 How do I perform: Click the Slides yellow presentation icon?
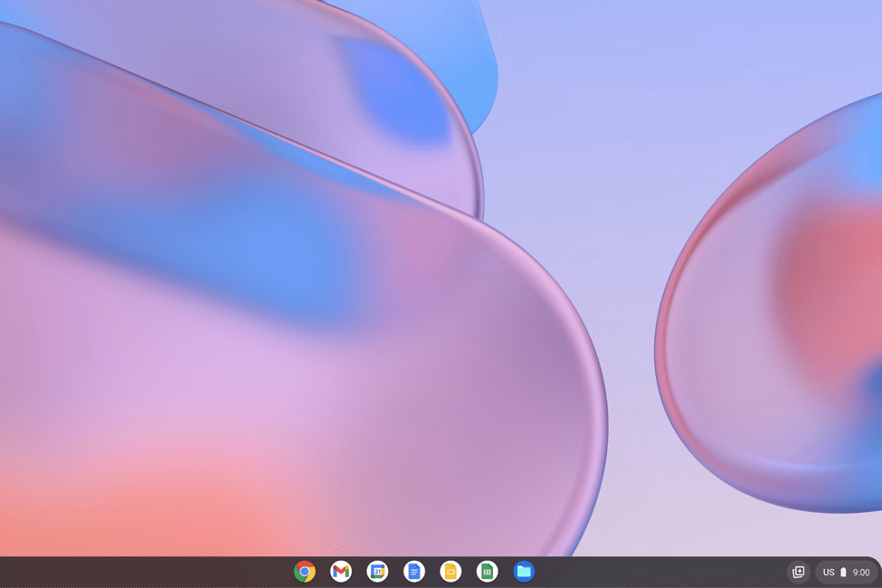(x=450, y=572)
